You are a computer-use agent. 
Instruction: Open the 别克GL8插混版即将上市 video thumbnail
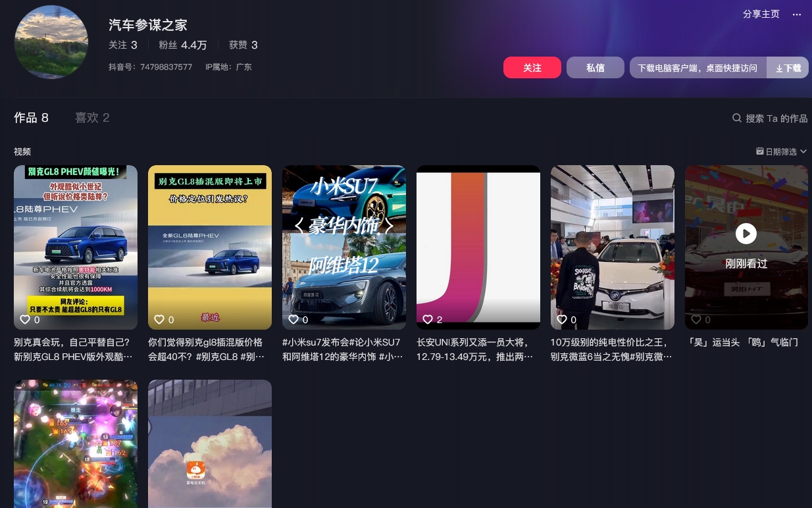(x=210, y=247)
